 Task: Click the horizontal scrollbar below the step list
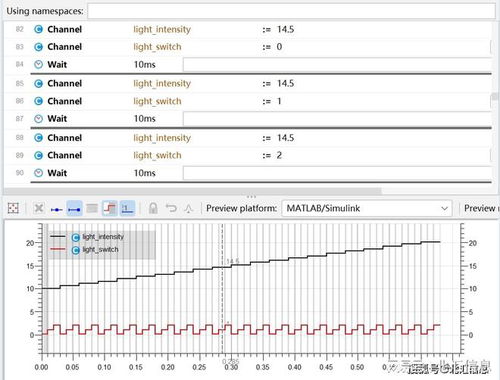[x=193, y=191]
